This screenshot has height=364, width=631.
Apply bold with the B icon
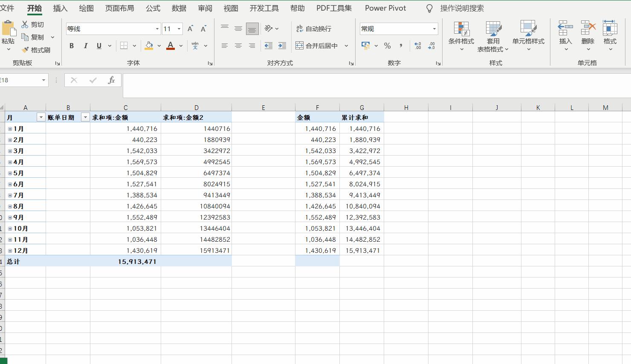pos(72,46)
